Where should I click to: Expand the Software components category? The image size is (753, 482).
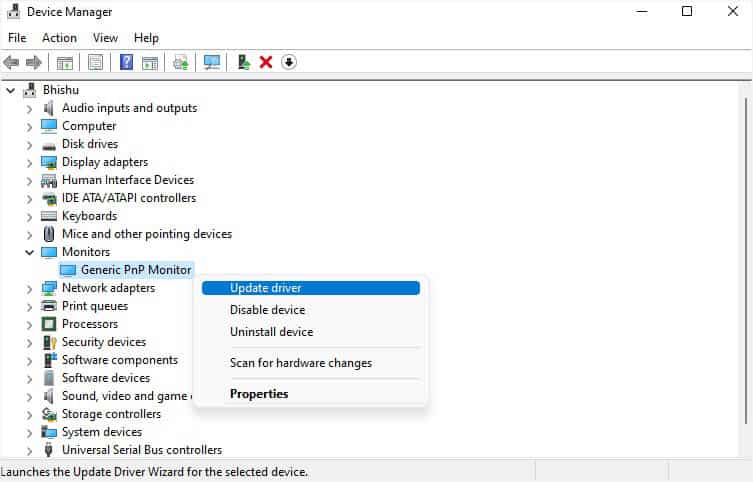pos(29,361)
